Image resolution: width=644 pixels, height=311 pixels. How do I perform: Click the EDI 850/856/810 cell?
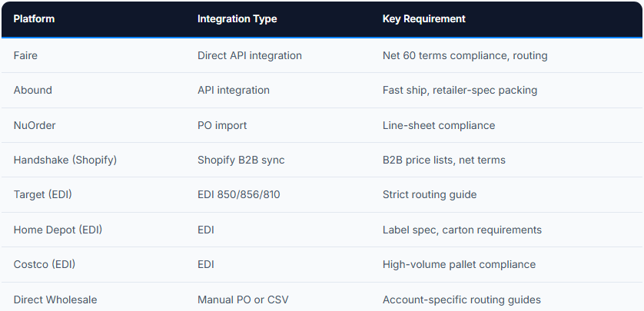239,194
